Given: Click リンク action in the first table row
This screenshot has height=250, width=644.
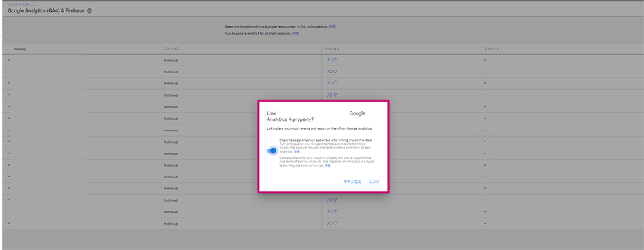Looking at the screenshot, I should point(332,60).
